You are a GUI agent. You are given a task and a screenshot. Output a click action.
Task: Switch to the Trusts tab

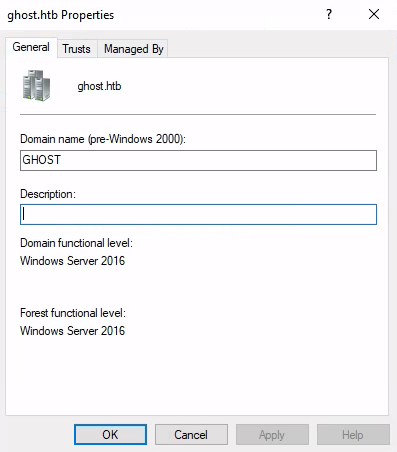(77, 49)
